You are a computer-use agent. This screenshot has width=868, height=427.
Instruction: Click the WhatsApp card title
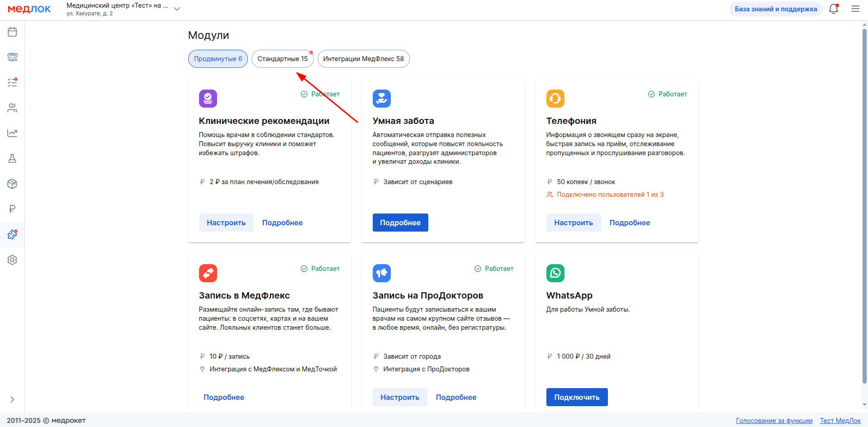click(x=569, y=295)
